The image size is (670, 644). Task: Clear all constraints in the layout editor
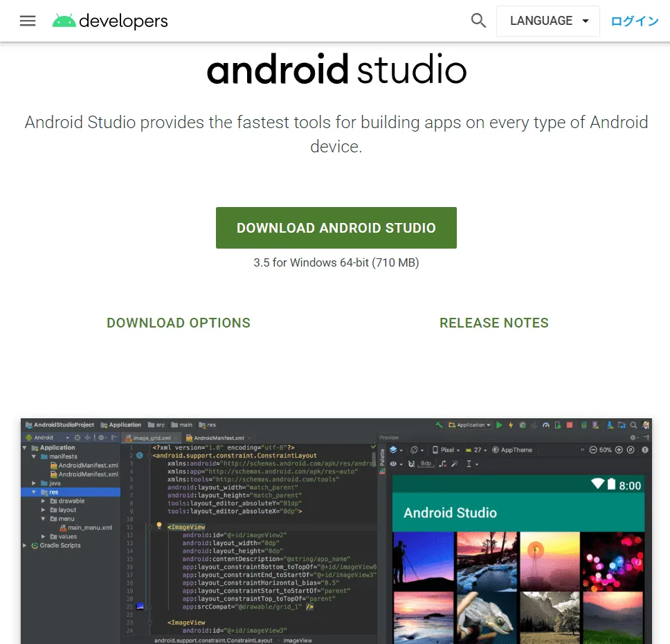442,463
